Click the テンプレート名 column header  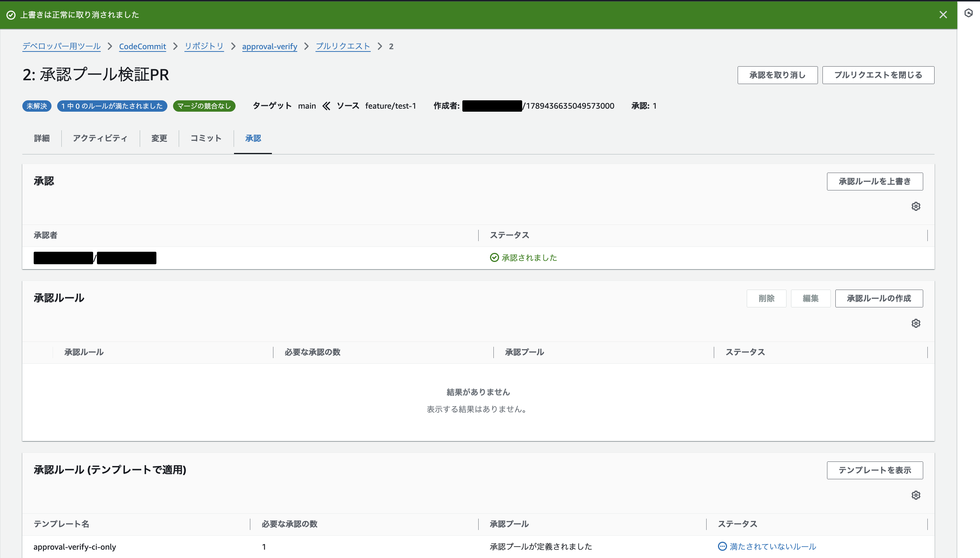click(61, 524)
